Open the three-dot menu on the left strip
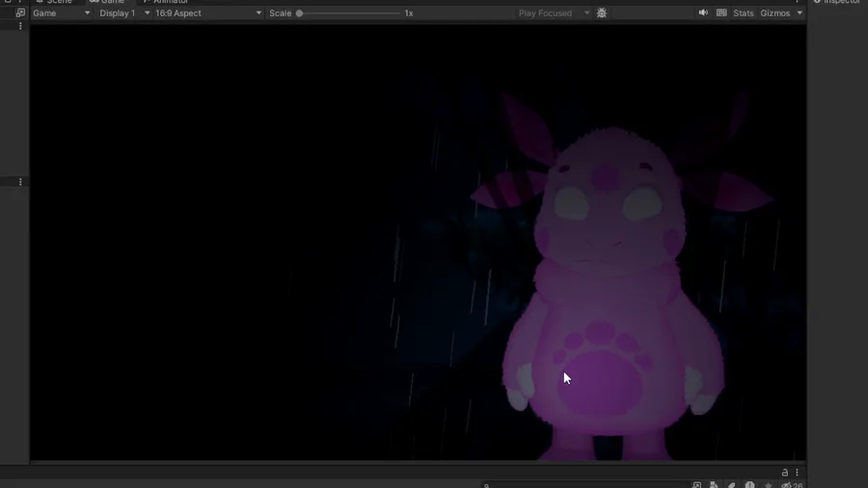This screenshot has width=868, height=488. pos(20,182)
